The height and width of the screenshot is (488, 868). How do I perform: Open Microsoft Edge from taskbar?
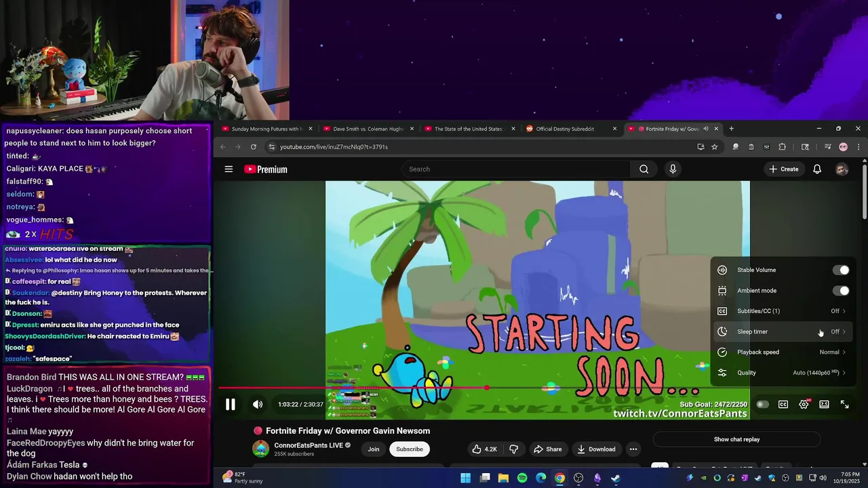540,478
